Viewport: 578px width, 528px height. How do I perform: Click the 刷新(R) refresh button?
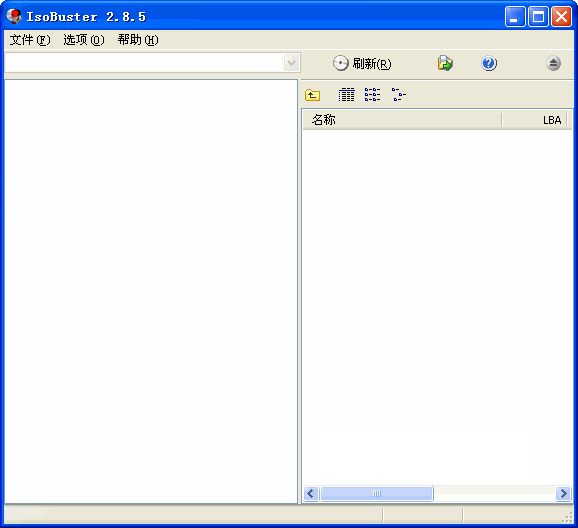coord(362,63)
